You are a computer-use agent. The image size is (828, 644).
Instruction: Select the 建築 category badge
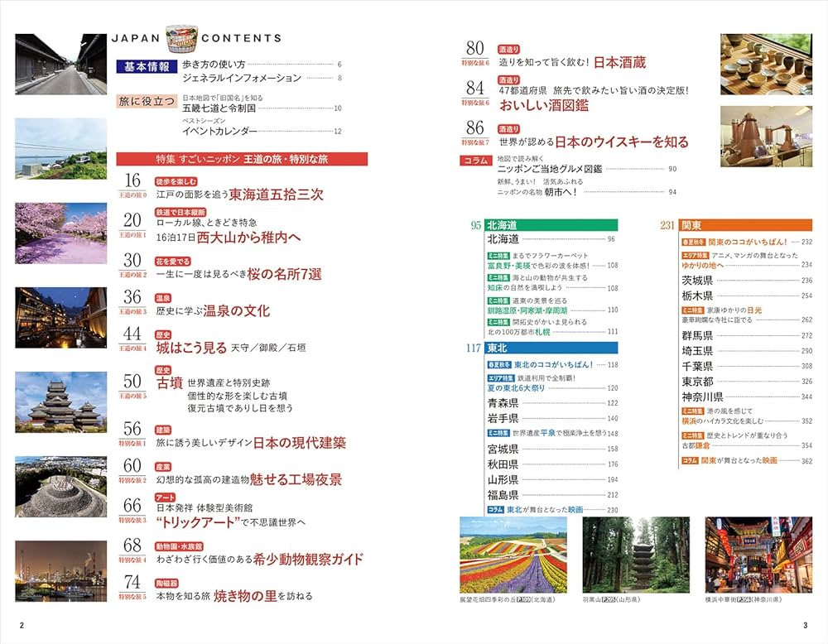coord(161,431)
